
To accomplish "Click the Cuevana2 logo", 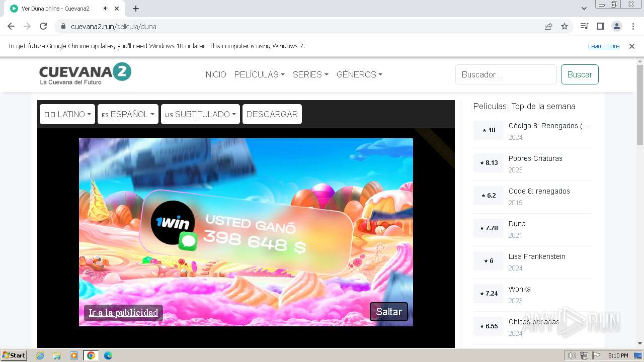I will [85, 74].
